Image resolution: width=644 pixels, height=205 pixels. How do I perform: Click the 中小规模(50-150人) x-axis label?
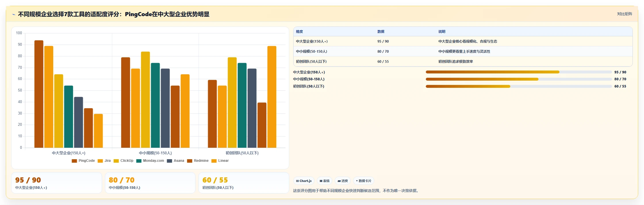(x=155, y=153)
